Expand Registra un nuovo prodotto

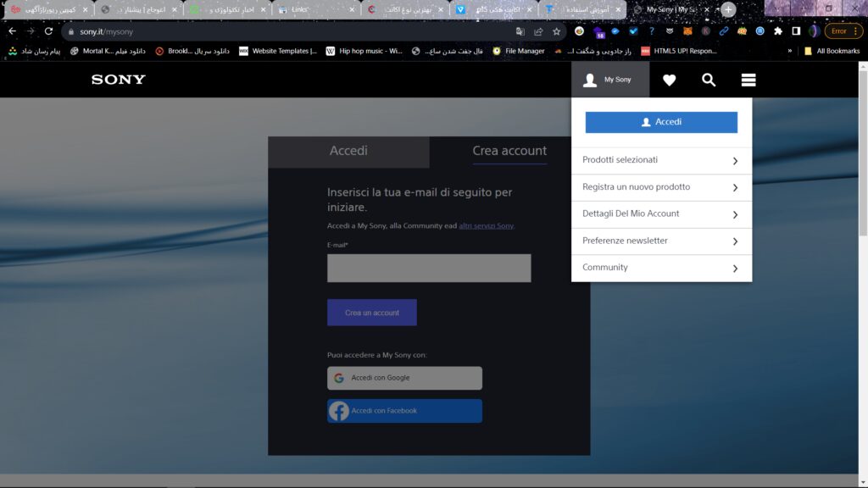tap(661, 187)
